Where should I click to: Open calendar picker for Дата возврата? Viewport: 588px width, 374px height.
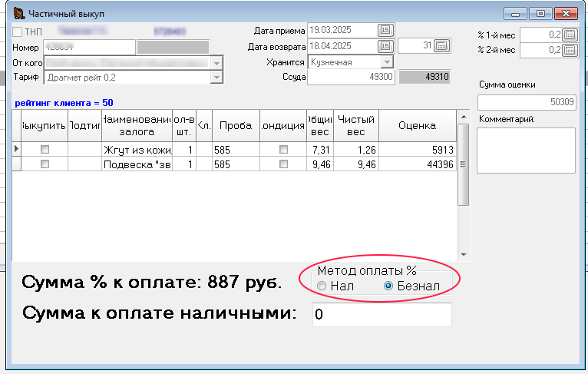tap(385, 46)
